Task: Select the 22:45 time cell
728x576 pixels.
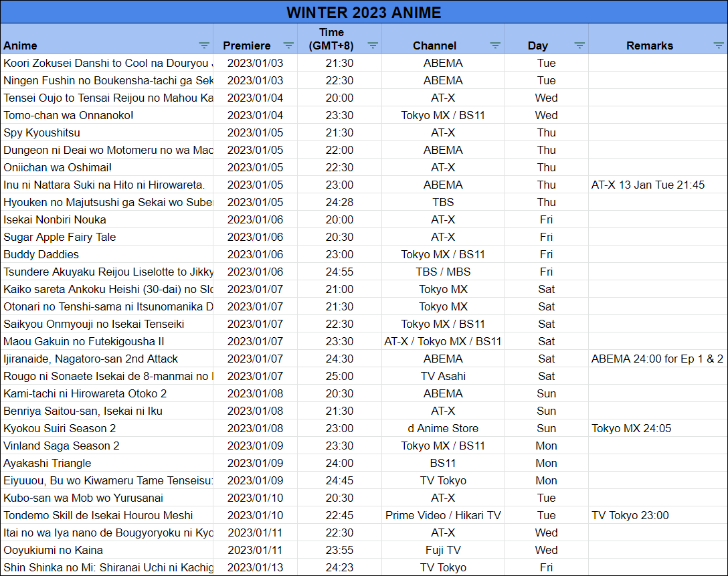Action: pyautogui.click(x=339, y=516)
